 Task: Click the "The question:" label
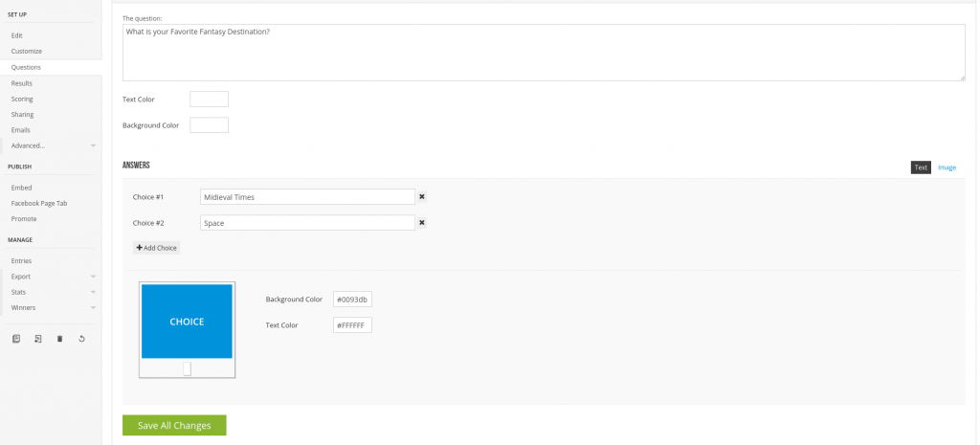click(x=142, y=19)
